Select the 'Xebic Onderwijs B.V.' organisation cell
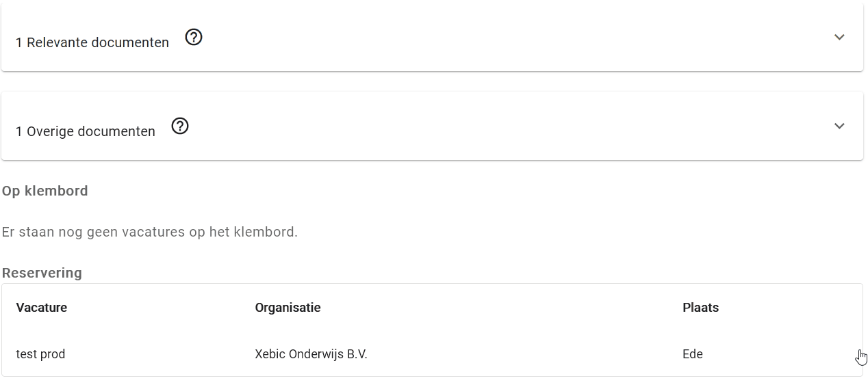The image size is (868, 387). (311, 354)
